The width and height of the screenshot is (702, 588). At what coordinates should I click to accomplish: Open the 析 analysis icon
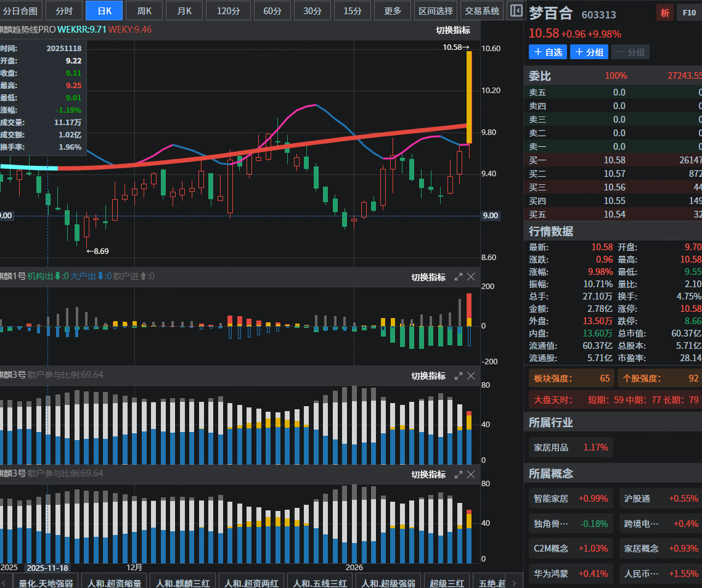point(664,12)
